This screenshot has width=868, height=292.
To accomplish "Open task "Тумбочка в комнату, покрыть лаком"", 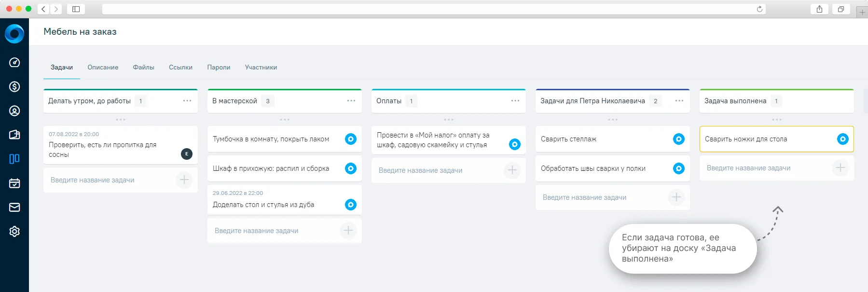I will tap(285, 139).
